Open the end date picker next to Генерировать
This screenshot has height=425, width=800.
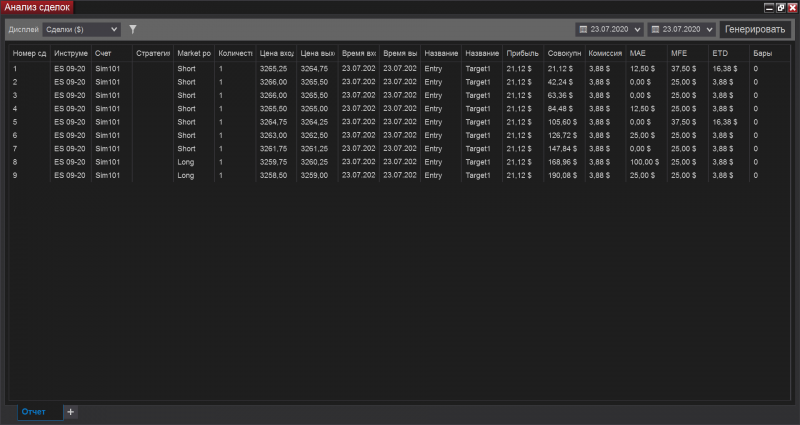pos(682,30)
